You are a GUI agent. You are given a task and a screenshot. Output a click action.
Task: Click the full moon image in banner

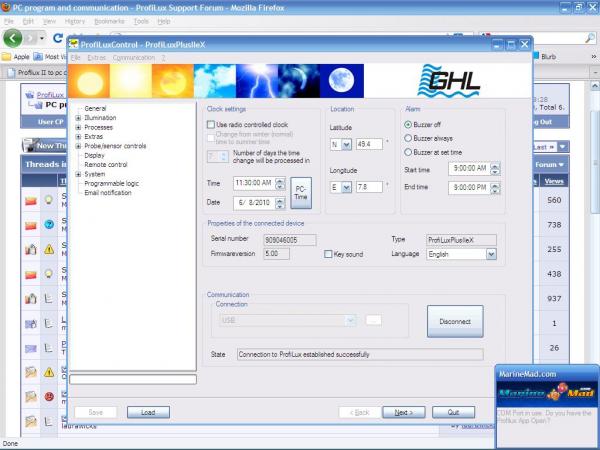coord(341,81)
